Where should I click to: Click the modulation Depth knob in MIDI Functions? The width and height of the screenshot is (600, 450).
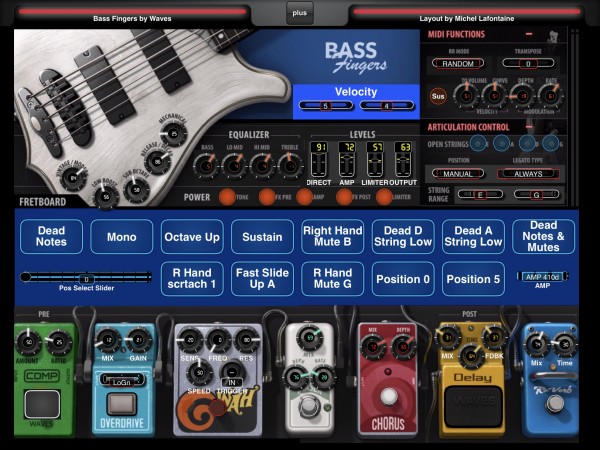click(x=523, y=96)
